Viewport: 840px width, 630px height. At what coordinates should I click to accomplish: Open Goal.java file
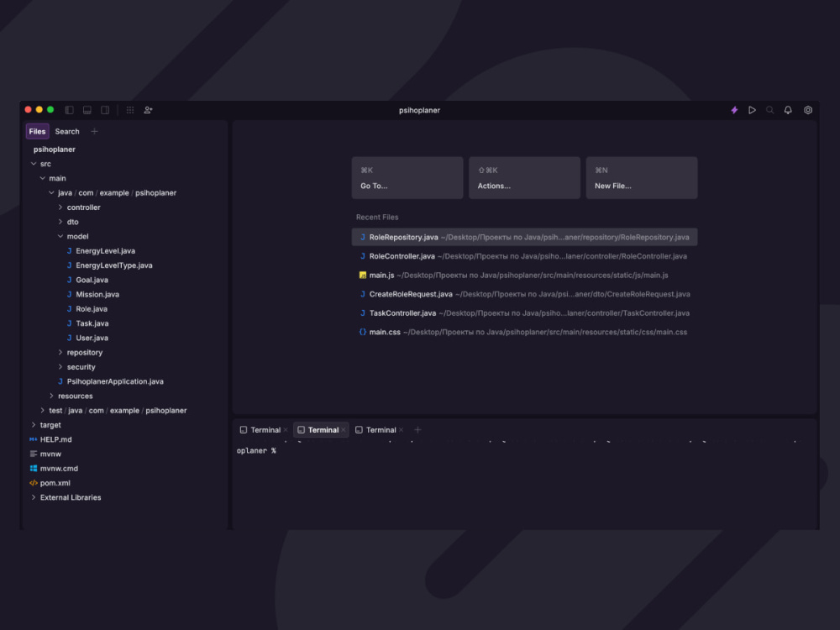pyautogui.click(x=92, y=280)
